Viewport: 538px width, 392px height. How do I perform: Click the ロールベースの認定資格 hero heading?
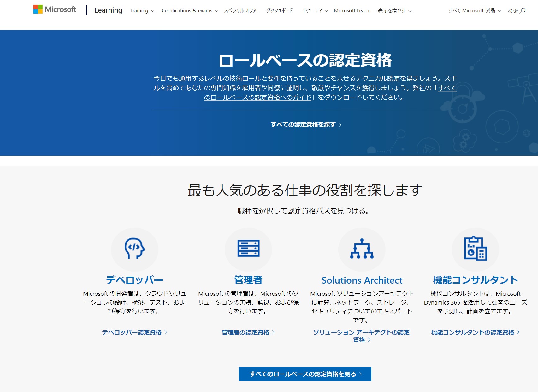305,60
